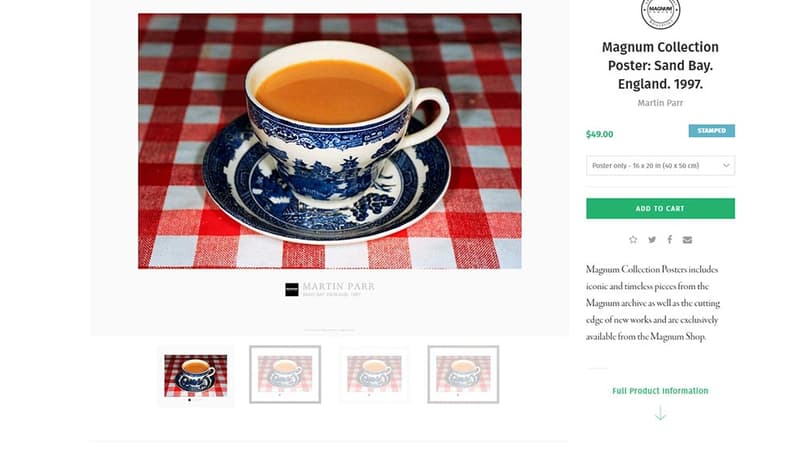Select the first unframed poster thumbnail

[x=195, y=374]
